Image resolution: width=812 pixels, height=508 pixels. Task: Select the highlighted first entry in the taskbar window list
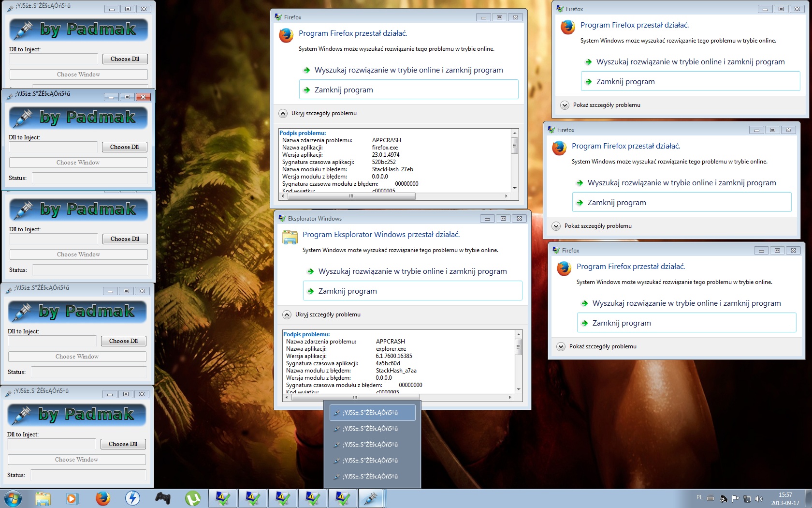click(372, 413)
